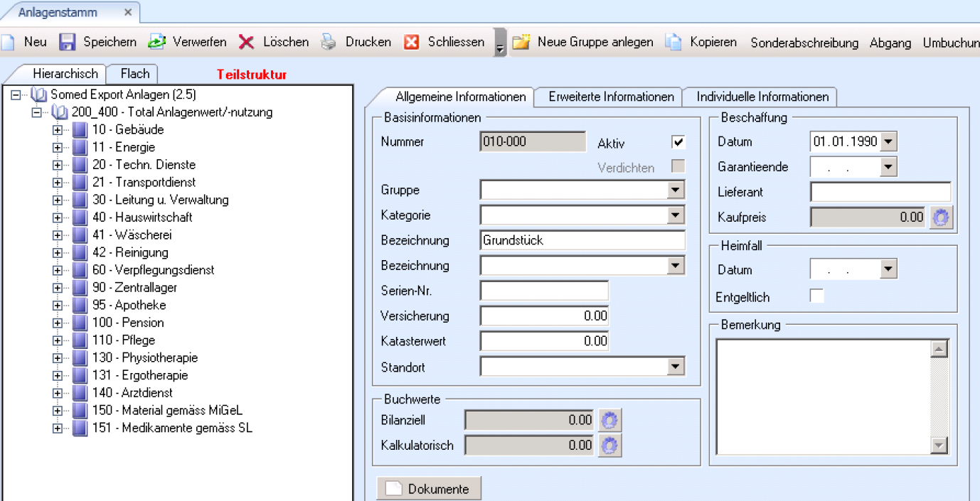Image resolution: width=980 pixels, height=501 pixels.
Task: Click the Speichern floppy disk icon
Action: [67, 42]
